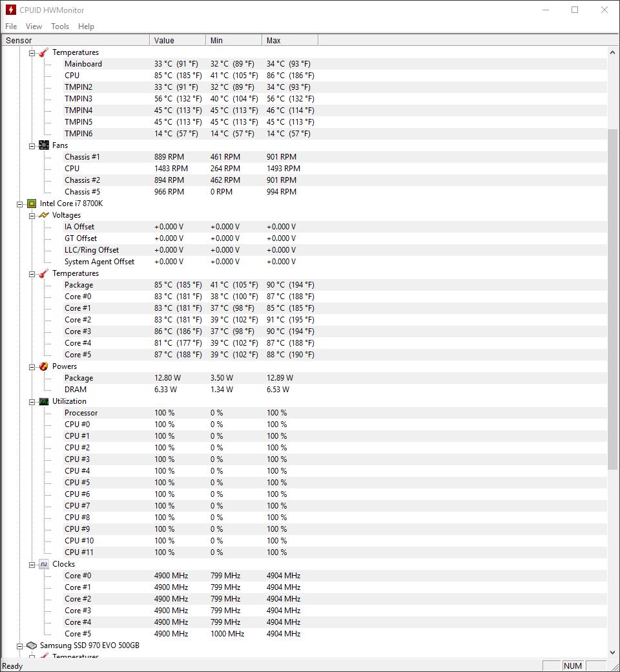Viewport: 620px width, 672px height.
Task: Open the Help menu
Action: [86, 26]
